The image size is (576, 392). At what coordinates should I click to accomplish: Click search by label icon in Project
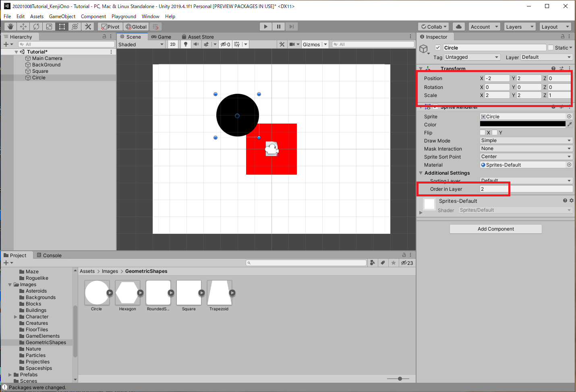coord(383,263)
